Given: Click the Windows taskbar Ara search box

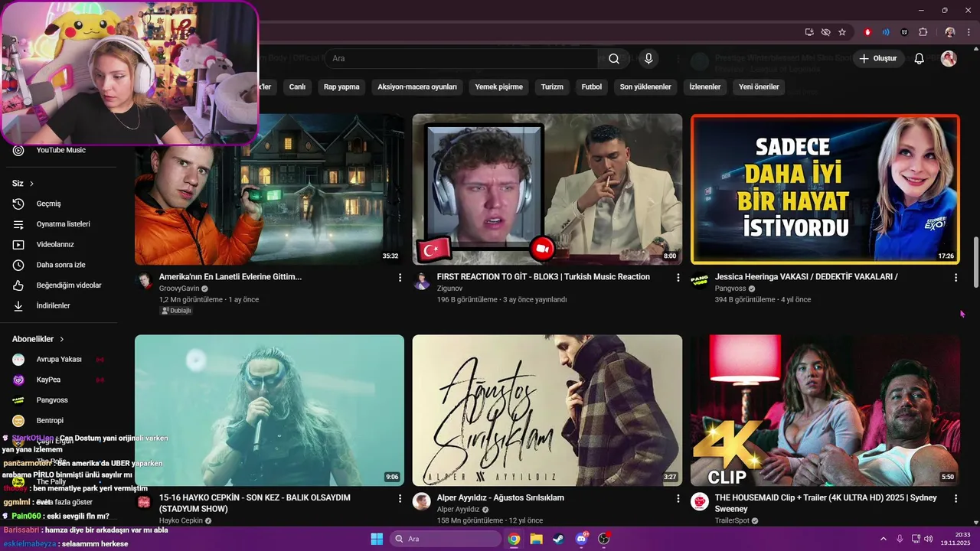Looking at the screenshot, I should click(446, 539).
